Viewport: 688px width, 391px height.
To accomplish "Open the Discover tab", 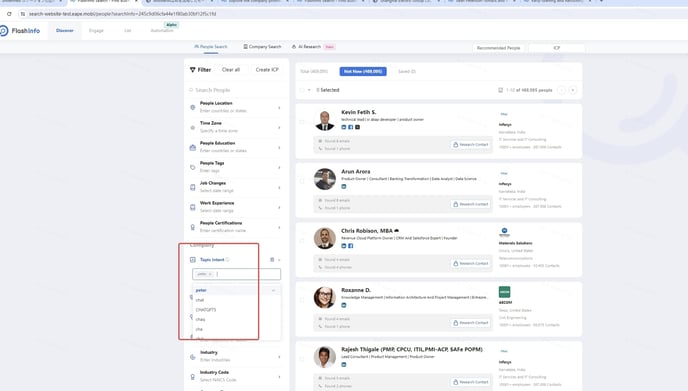I will pyautogui.click(x=65, y=31).
